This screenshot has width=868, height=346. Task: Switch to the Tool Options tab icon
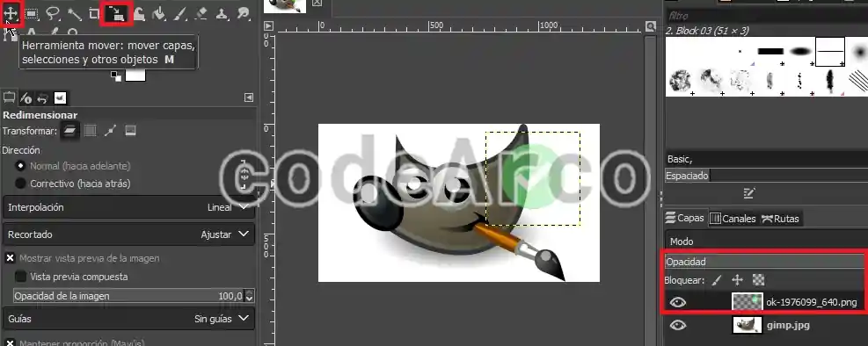pyautogui.click(x=10, y=98)
